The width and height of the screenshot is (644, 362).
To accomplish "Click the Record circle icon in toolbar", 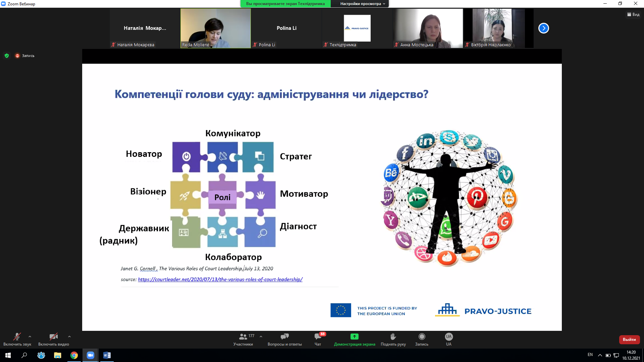I will pos(422,337).
